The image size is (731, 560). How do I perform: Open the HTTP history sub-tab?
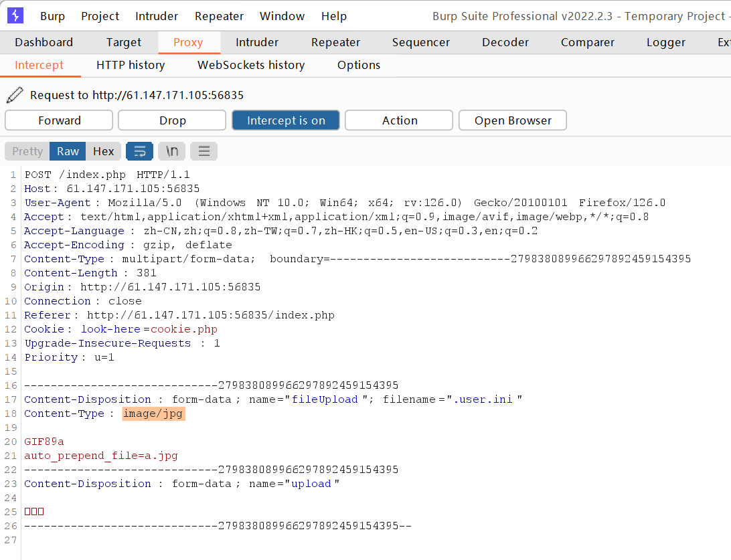131,65
